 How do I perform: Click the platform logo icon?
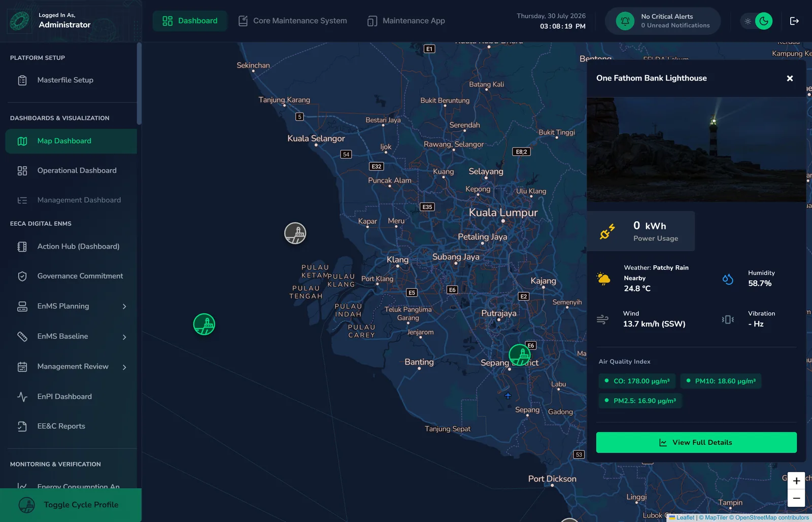[x=20, y=21]
